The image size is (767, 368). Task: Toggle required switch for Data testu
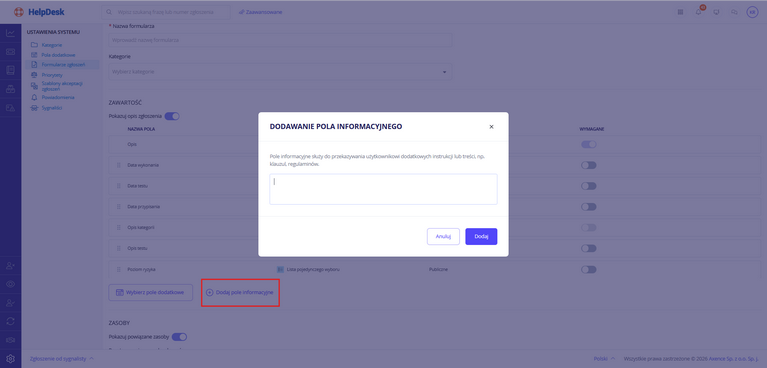(x=588, y=186)
